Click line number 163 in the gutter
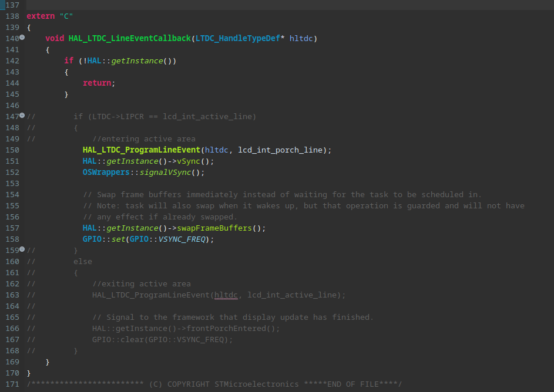The height and width of the screenshot is (392, 554). (12, 295)
